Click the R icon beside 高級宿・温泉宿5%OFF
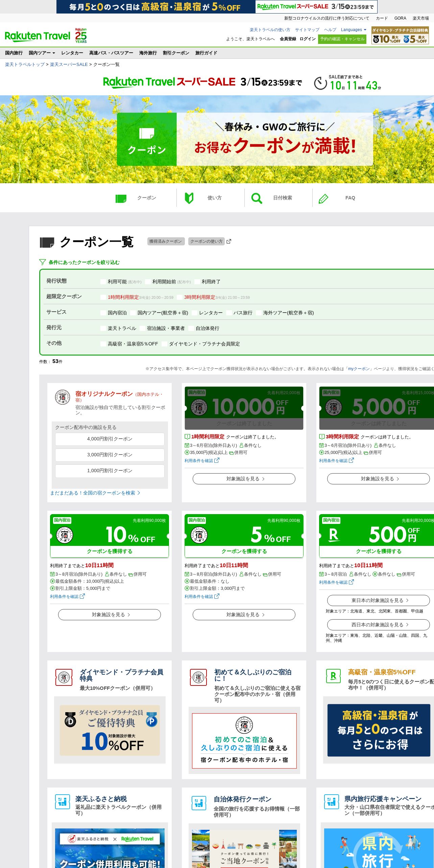434x868 pixels. [x=333, y=676]
